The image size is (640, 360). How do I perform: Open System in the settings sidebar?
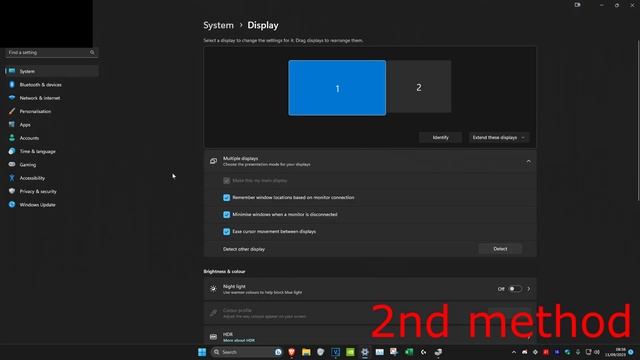pyautogui.click(x=52, y=71)
